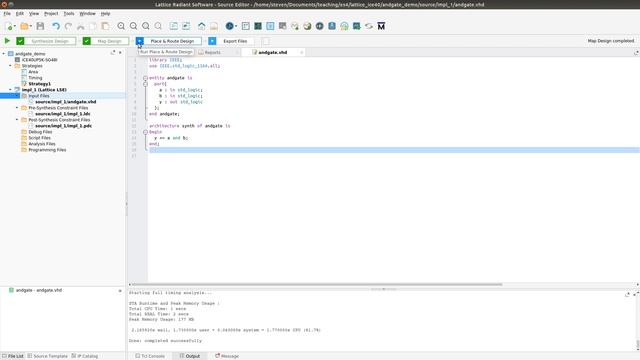Select Strategy1 in the Strategies folder
Image resolution: width=640 pixels, height=360 pixels.
pyautogui.click(x=40, y=84)
